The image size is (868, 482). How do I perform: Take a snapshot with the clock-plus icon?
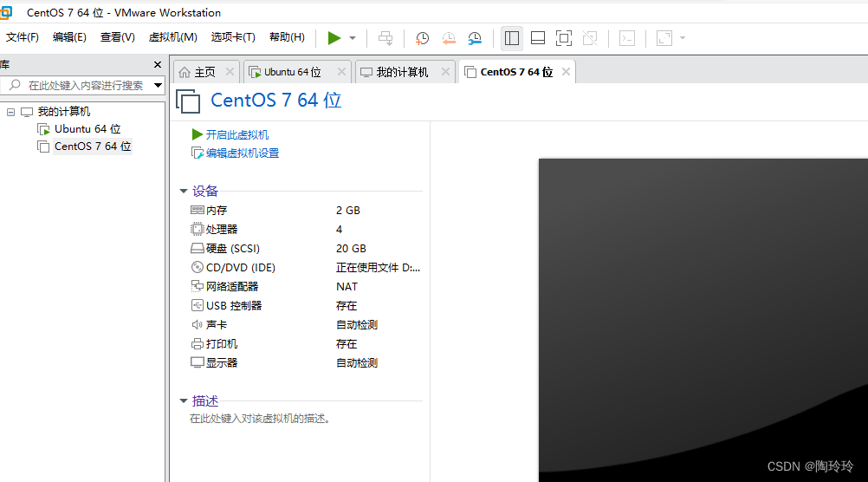tap(422, 38)
